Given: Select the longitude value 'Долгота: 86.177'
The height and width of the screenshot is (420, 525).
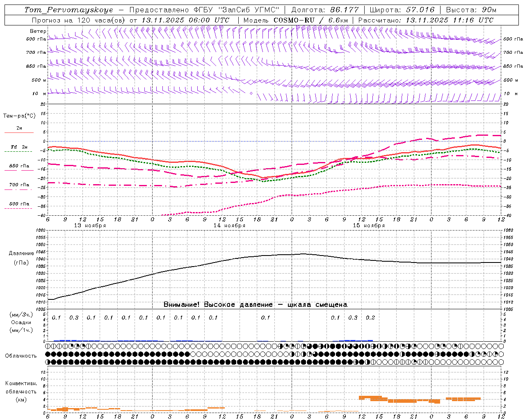Looking at the screenshot, I should [x=325, y=10].
